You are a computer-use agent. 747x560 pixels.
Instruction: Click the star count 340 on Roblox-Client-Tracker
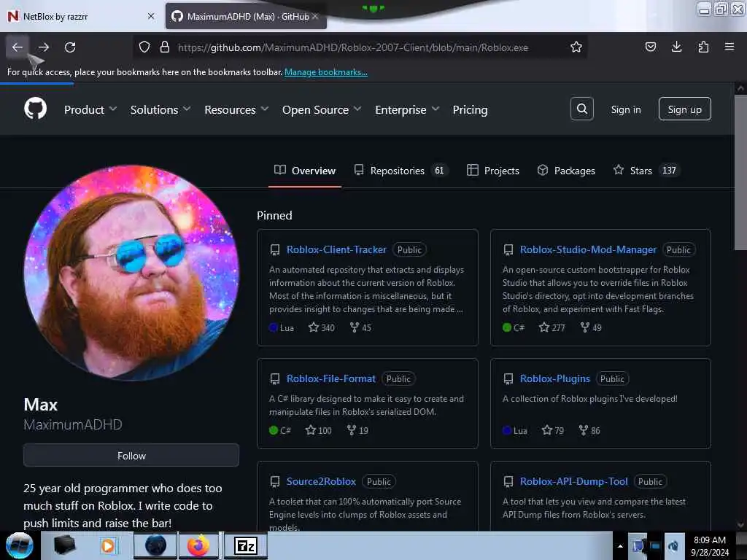coord(322,327)
